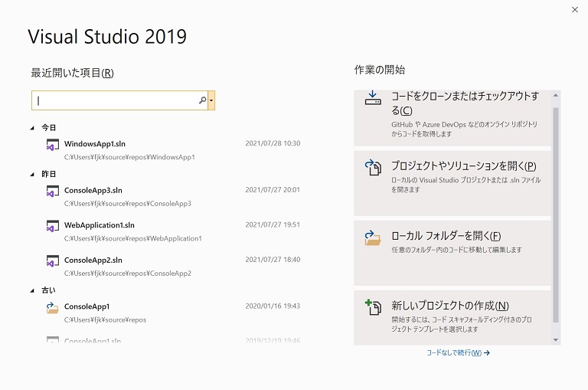Click the open local folder icon
The width and height of the screenshot is (588, 390).
pyautogui.click(x=373, y=238)
